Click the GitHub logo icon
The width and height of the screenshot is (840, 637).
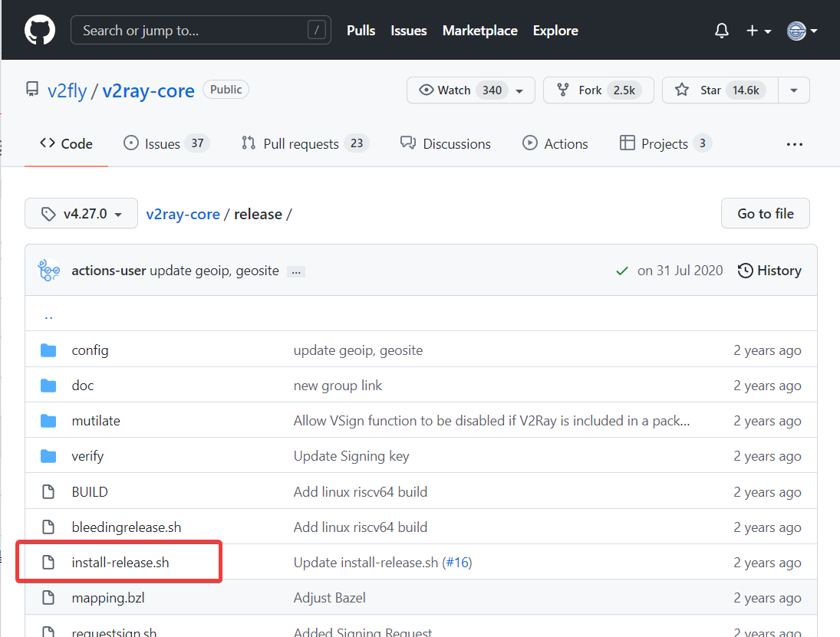pos(40,31)
